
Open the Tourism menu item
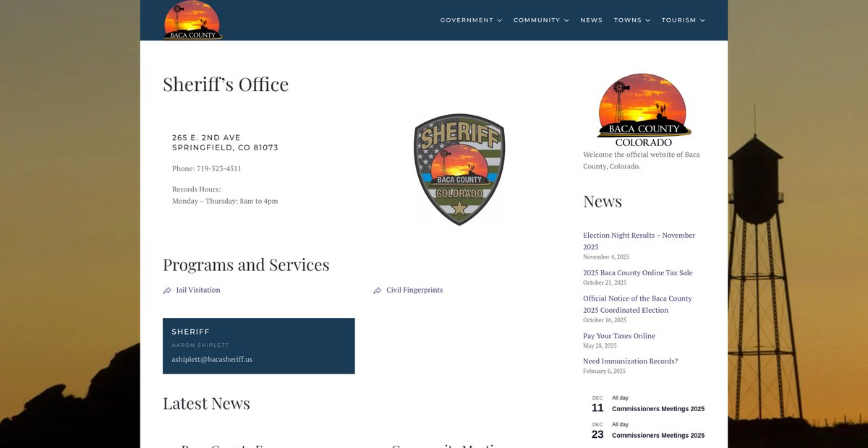tap(678, 20)
